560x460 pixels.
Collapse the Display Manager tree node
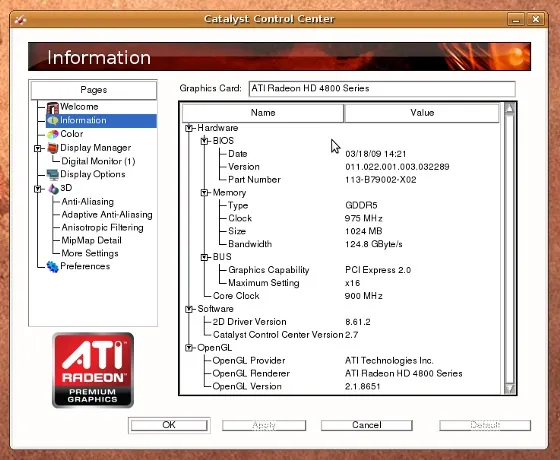coord(38,148)
